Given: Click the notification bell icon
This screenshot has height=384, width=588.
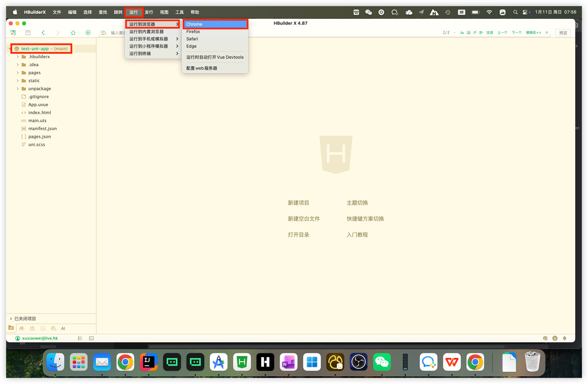Looking at the screenshot, I should (564, 338).
